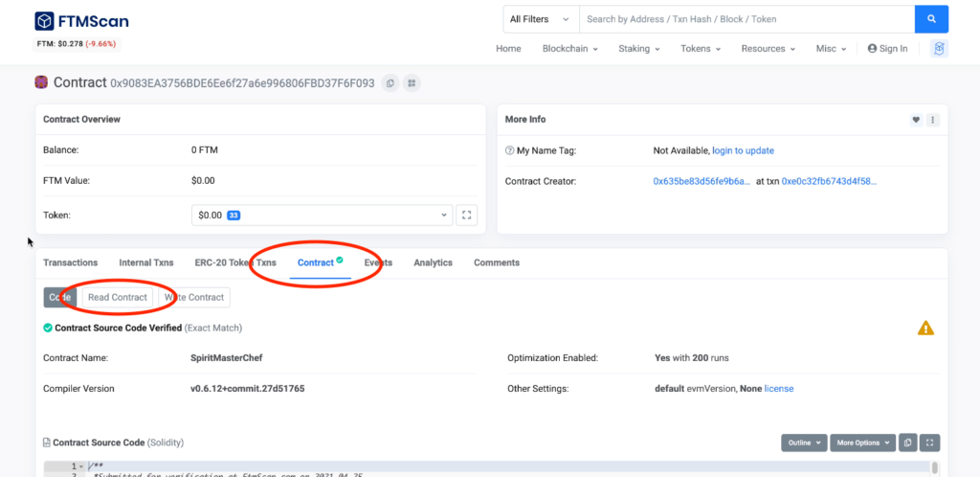
Task: Click the 0 FTM balance value
Action: [x=205, y=150]
